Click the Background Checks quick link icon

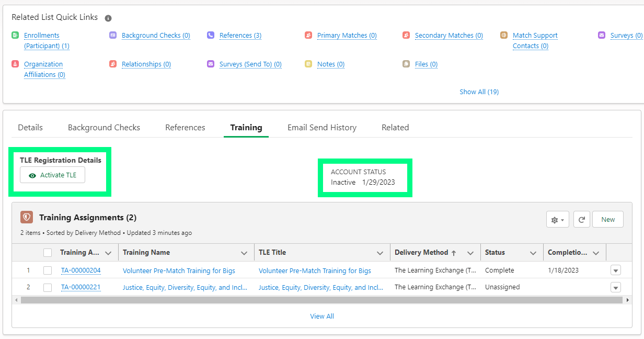(x=113, y=36)
